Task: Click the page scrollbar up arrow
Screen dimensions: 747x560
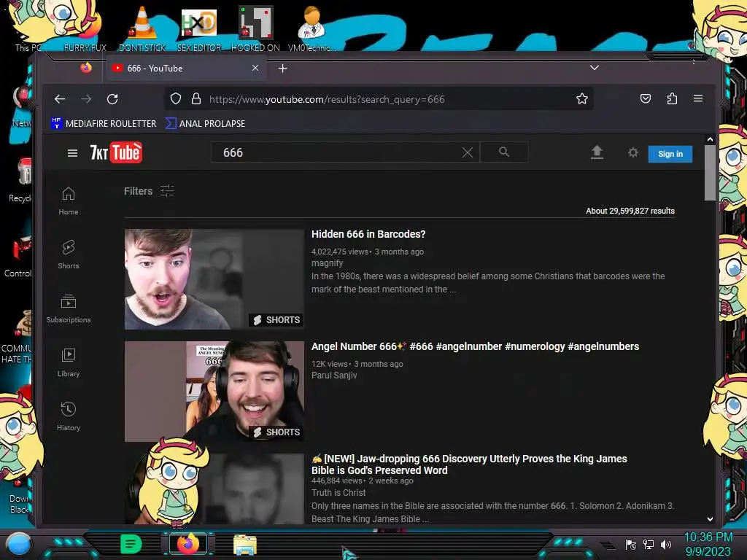Action: 710,139
